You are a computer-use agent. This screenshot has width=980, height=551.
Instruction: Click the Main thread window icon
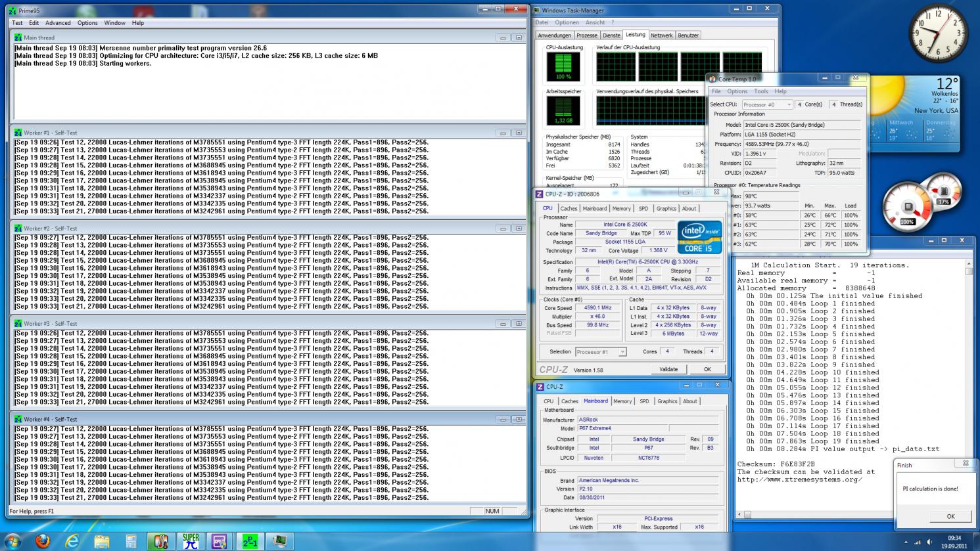pos(18,37)
